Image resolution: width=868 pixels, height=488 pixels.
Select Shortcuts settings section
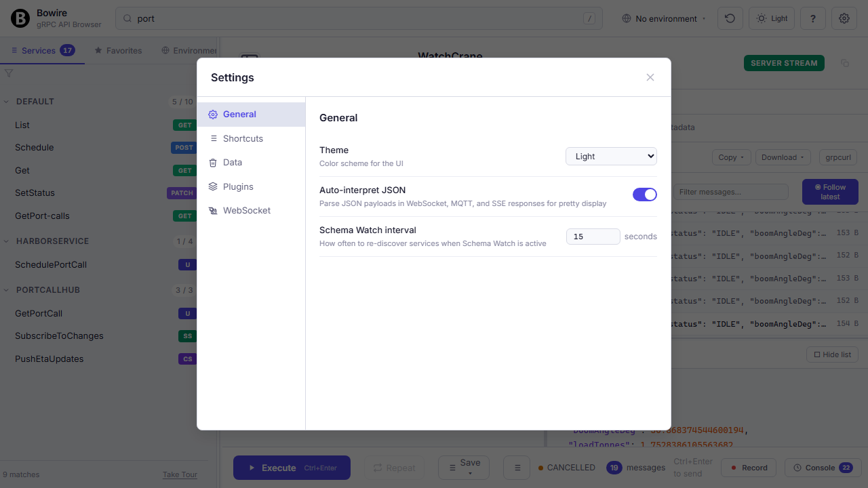251,138
